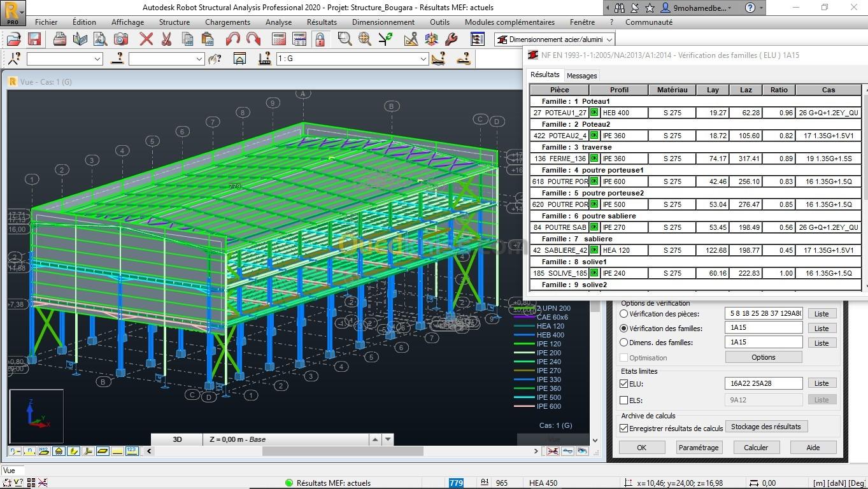The image size is (868, 489).
Task: Click the 3D view mode box
Action: point(177,439)
